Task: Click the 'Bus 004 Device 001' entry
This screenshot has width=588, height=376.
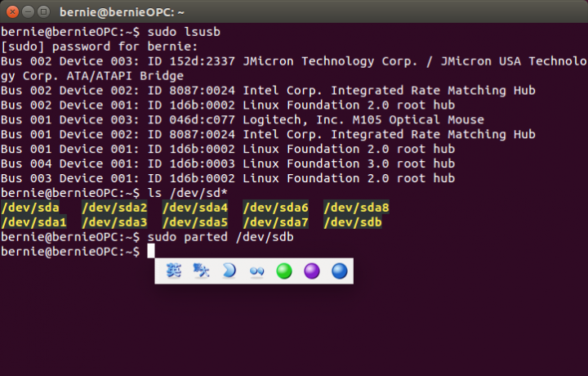Action: coord(69,163)
